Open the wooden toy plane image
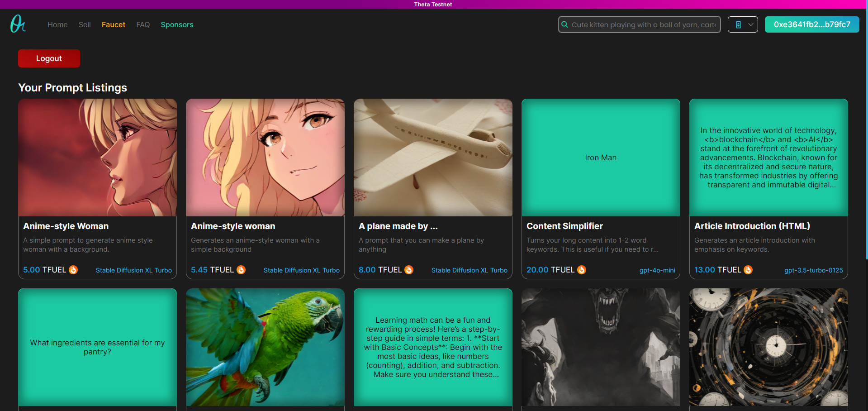This screenshot has height=411, width=868. tap(433, 158)
